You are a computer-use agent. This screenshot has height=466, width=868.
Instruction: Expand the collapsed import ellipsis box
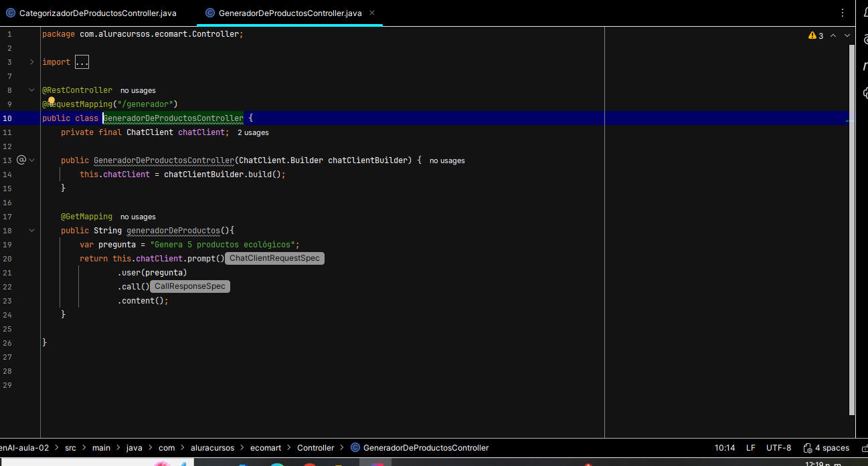(x=82, y=62)
